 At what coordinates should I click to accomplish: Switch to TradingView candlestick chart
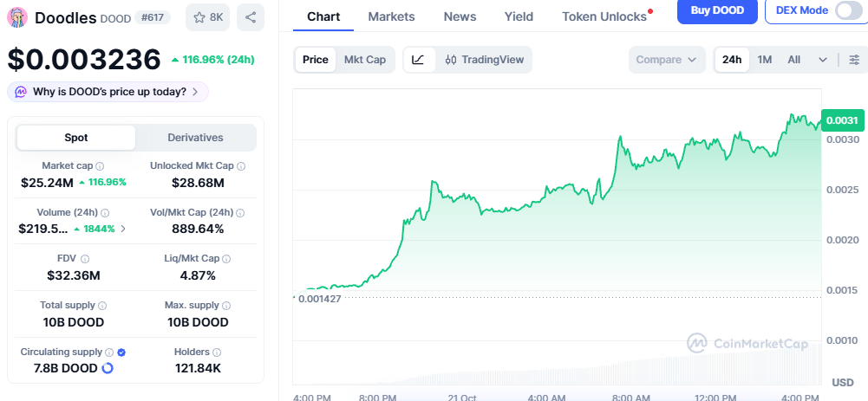click(485, 60)
